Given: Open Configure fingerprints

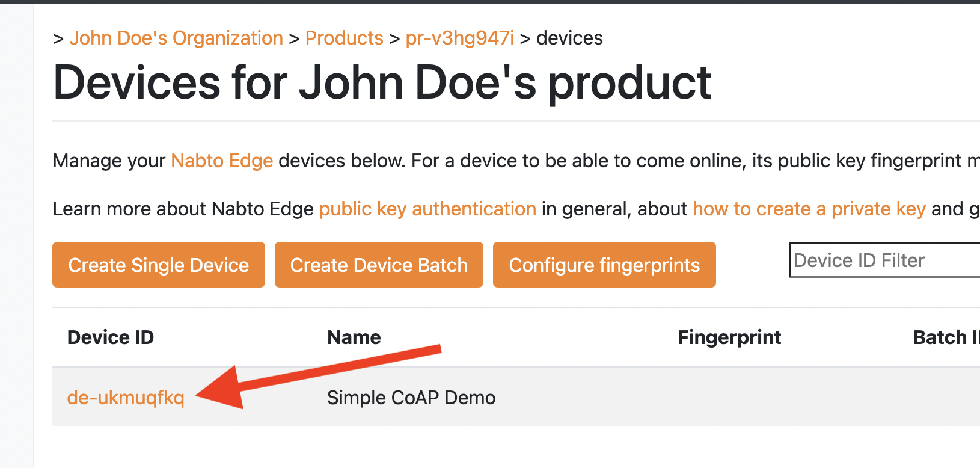Looking at the screenshot, I should (604, 265).
